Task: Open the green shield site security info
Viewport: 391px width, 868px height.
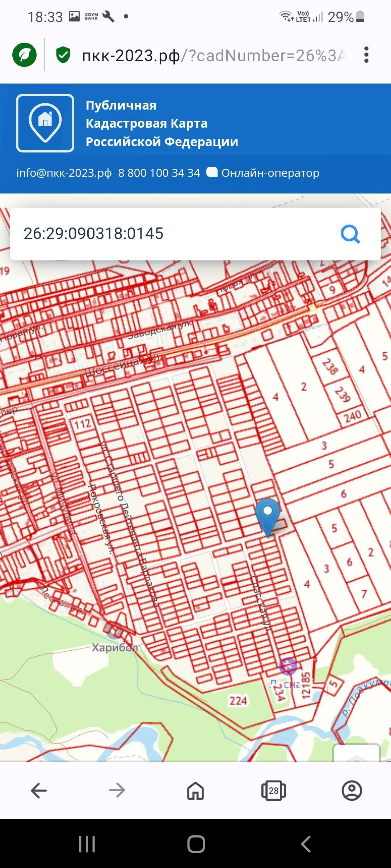Action: point(63,55)
